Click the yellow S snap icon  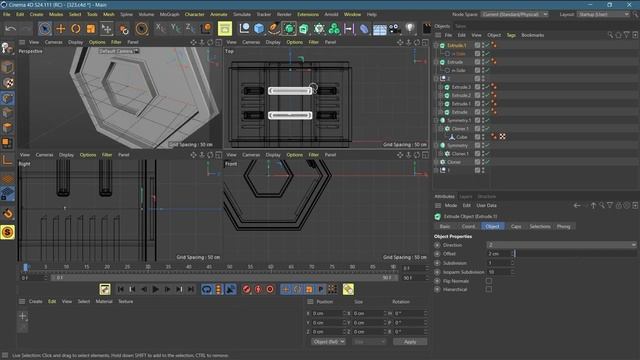7,232
